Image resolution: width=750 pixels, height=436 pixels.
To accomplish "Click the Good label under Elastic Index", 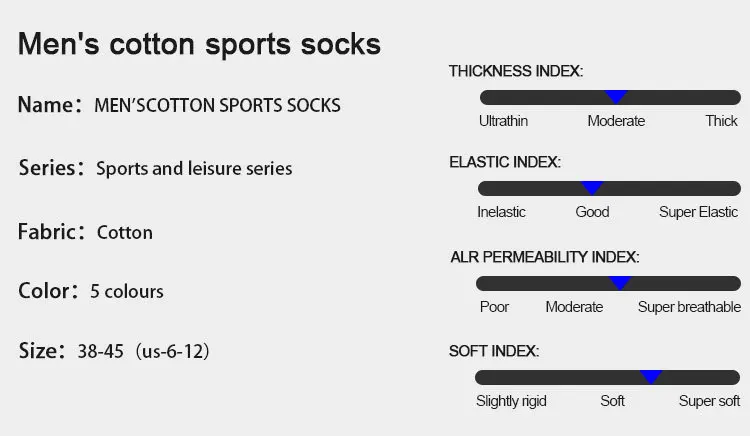I will pos(592,212).
